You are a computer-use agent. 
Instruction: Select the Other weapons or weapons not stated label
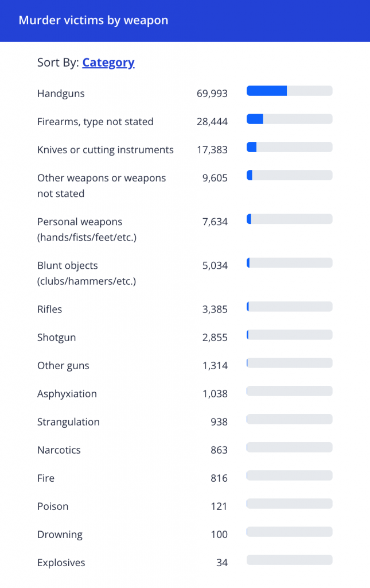coord(102,185)
